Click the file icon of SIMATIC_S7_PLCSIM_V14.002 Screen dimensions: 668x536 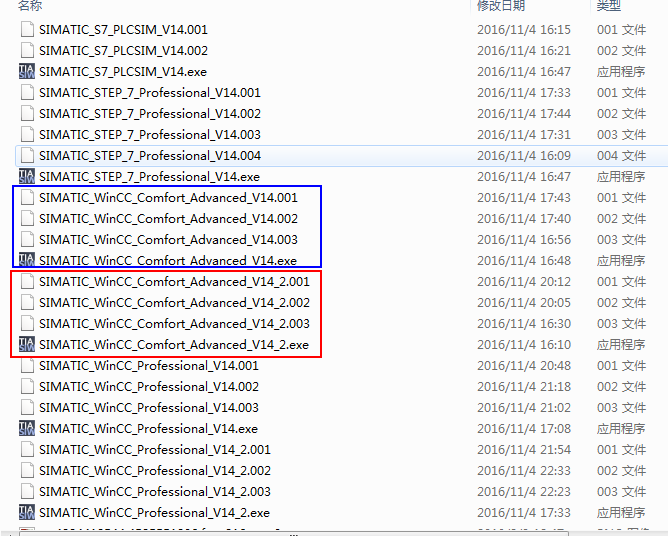(27, 50)
